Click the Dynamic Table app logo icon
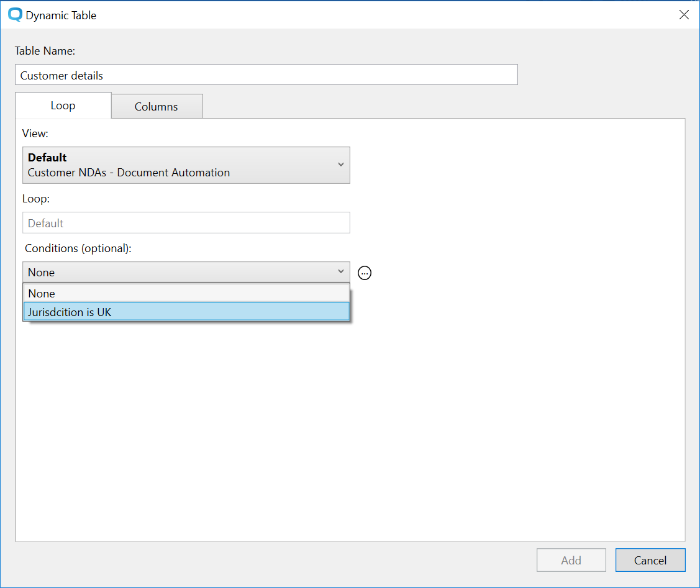 15,15
